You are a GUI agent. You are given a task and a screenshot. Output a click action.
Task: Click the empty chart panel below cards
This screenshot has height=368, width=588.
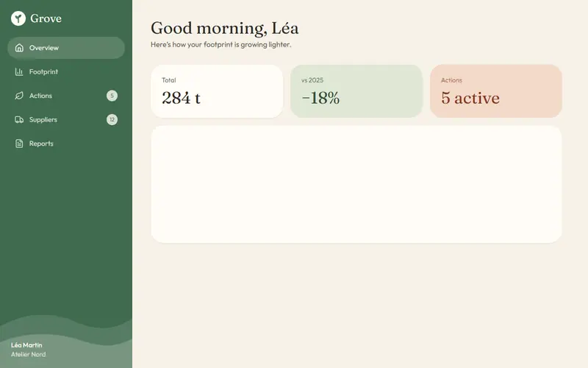click(356, 185)
